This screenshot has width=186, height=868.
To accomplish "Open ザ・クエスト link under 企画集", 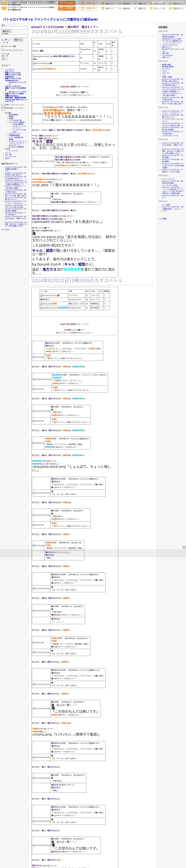I will click(x=13, y=151).
